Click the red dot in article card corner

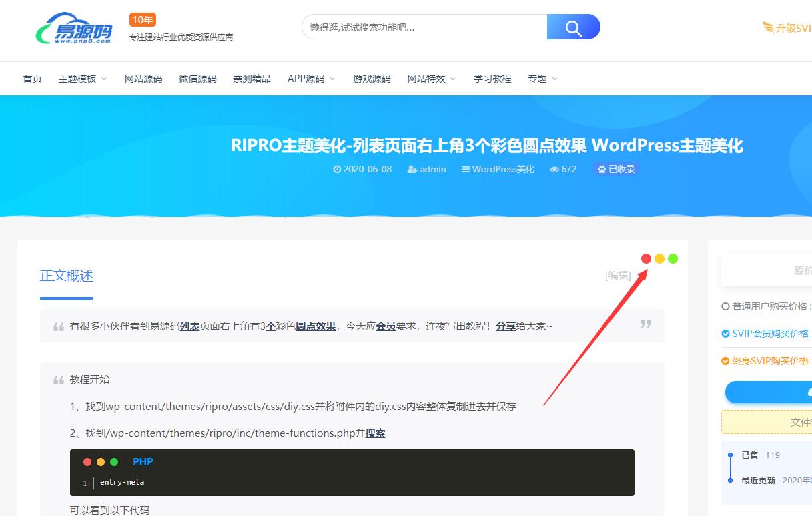[x=646, y=258]
